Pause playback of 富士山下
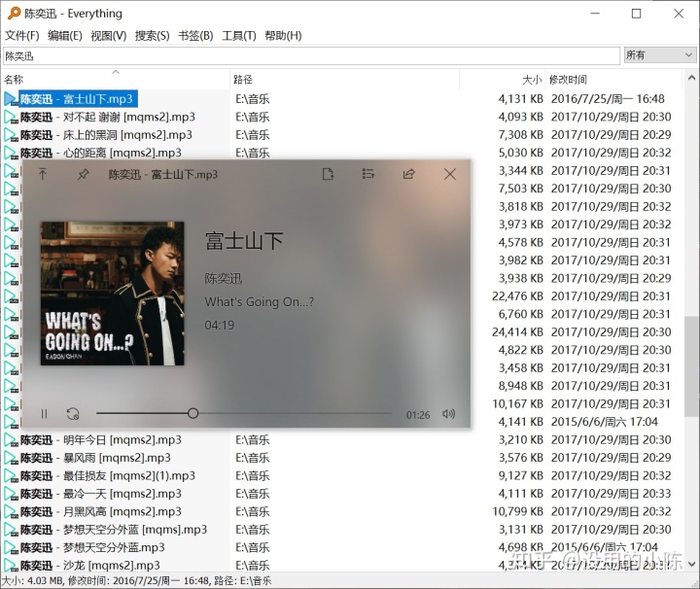This screenshot has height=589, width=700. (x=44, y=414)
